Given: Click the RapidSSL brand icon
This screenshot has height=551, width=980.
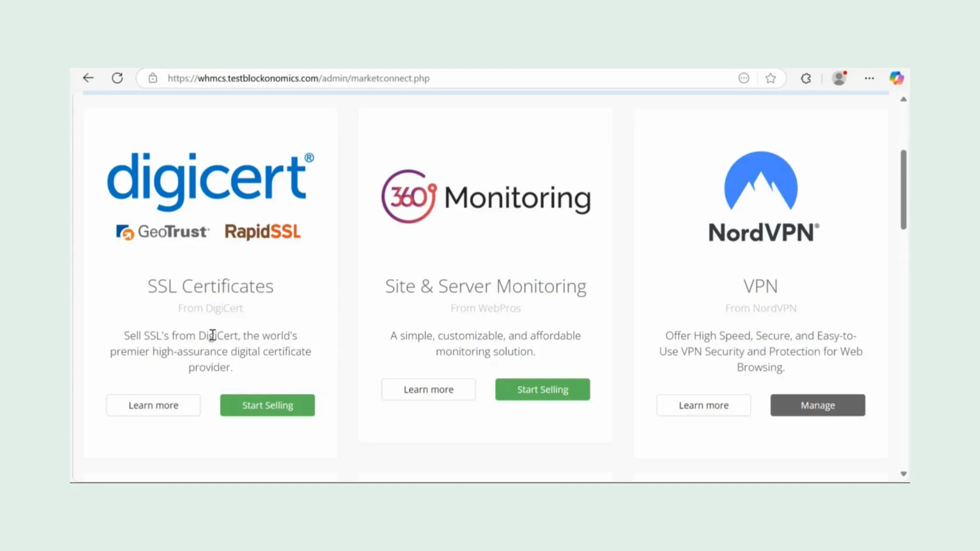Looking at the screenshot, I should pos(262,232).
